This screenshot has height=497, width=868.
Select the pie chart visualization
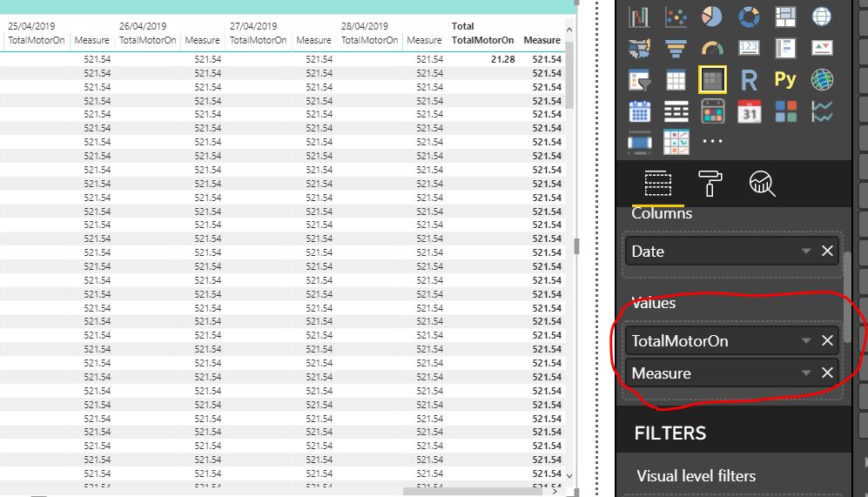click(x=712, y=17)
